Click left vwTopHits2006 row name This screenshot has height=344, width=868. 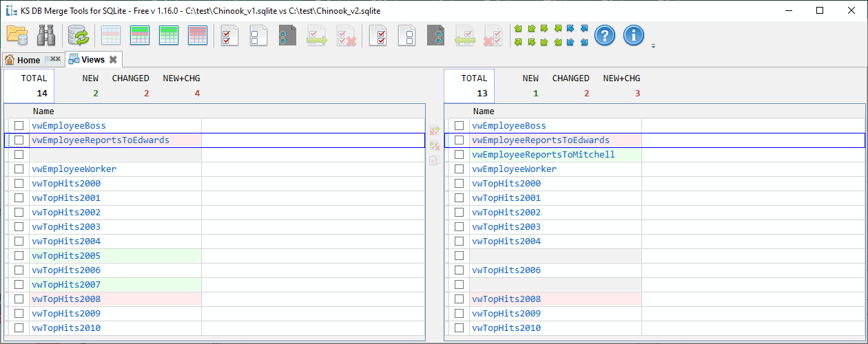coord(66,270)
